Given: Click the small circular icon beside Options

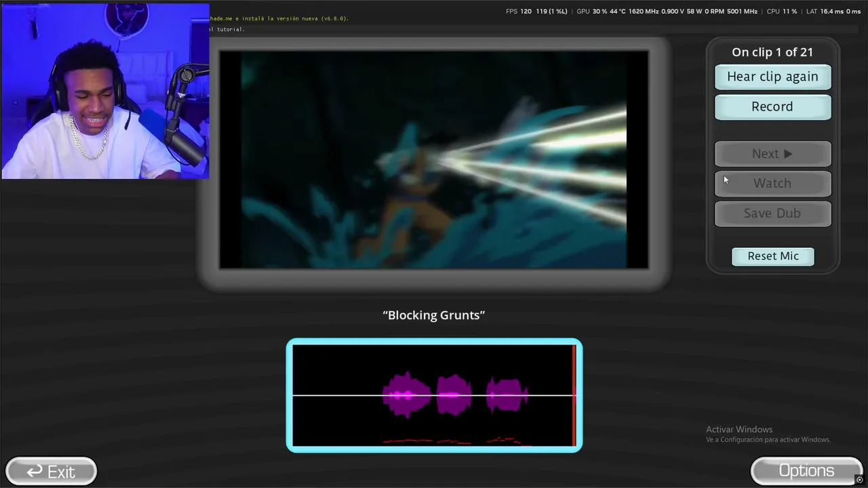Looking at the screenshot, I should [x=860, y=480].
